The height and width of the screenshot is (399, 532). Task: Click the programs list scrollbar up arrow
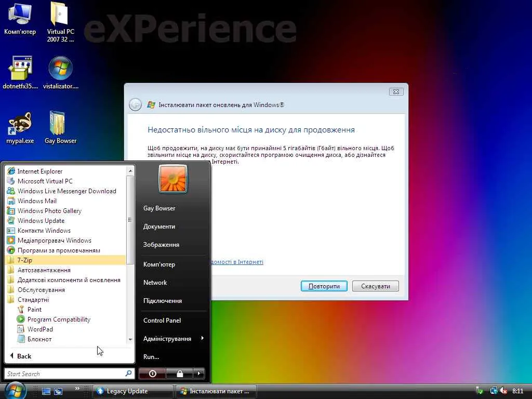[x=130, y=171]
